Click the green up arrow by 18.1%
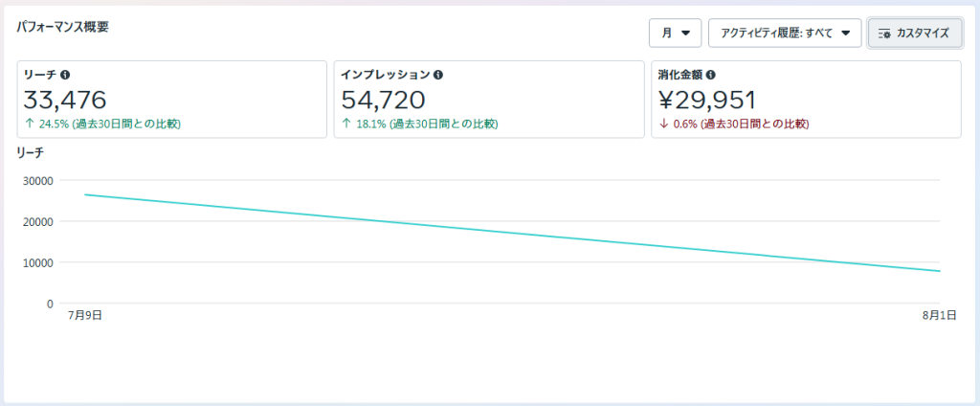 click(x=346, y=124)
